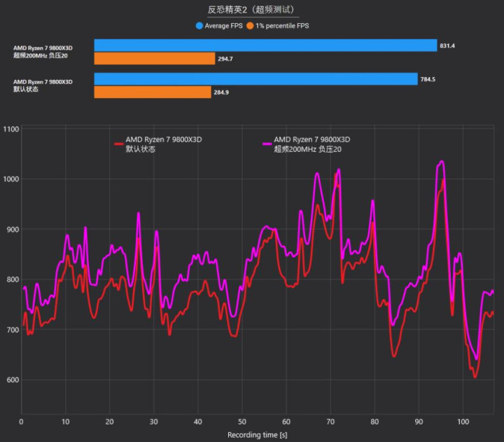Click the line legend text 超频200MHz 负压20
Viewport: 504px width, 442px height.
click(307, 149)
